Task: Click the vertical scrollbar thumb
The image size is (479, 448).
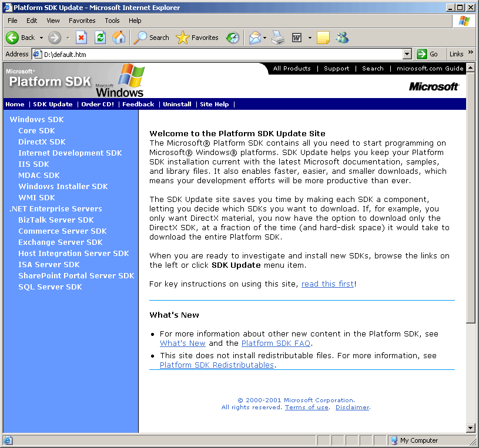Action: [x=471, y=197]
